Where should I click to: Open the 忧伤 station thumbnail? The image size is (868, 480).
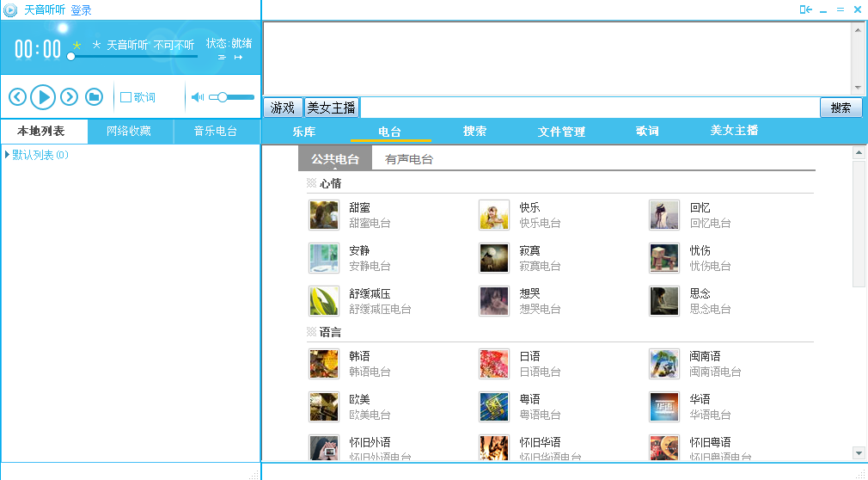pyautogui.click(x=664, y=258)
